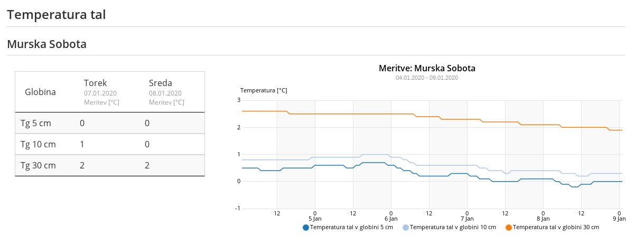
Task: Click the orange 30 cm legend marker
Action: coord(509,228)
